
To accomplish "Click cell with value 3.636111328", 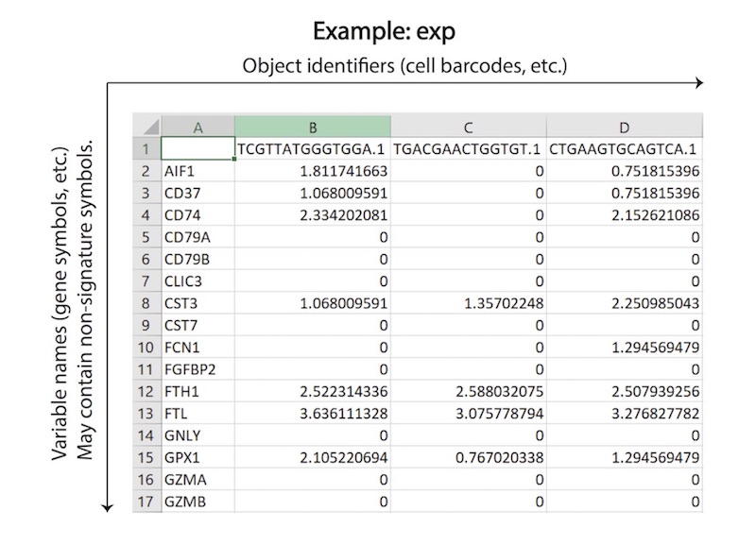I will [312, 414].
